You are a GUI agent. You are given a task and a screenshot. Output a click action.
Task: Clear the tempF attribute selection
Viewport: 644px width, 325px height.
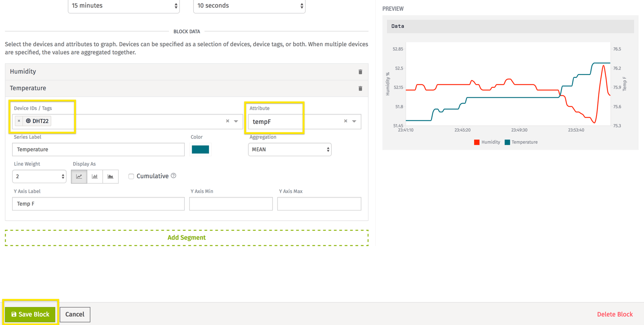(345, 121)
